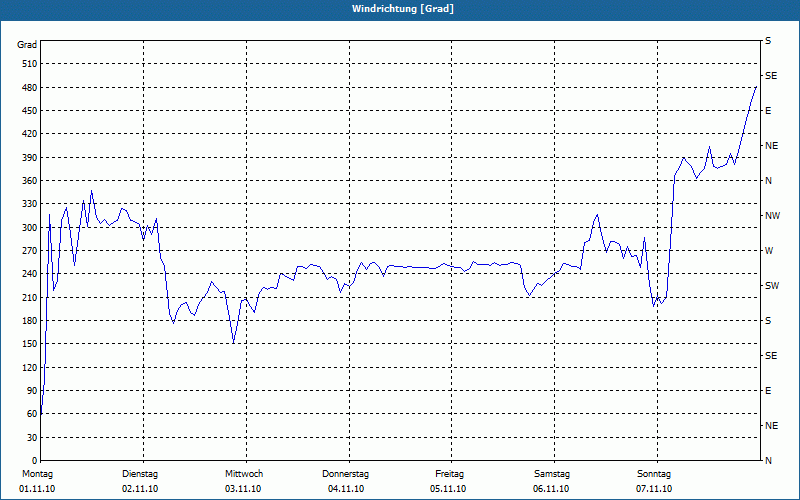Click the 420 tick label on the Grad axis
The image size is (800, 500).
point(30,134)
